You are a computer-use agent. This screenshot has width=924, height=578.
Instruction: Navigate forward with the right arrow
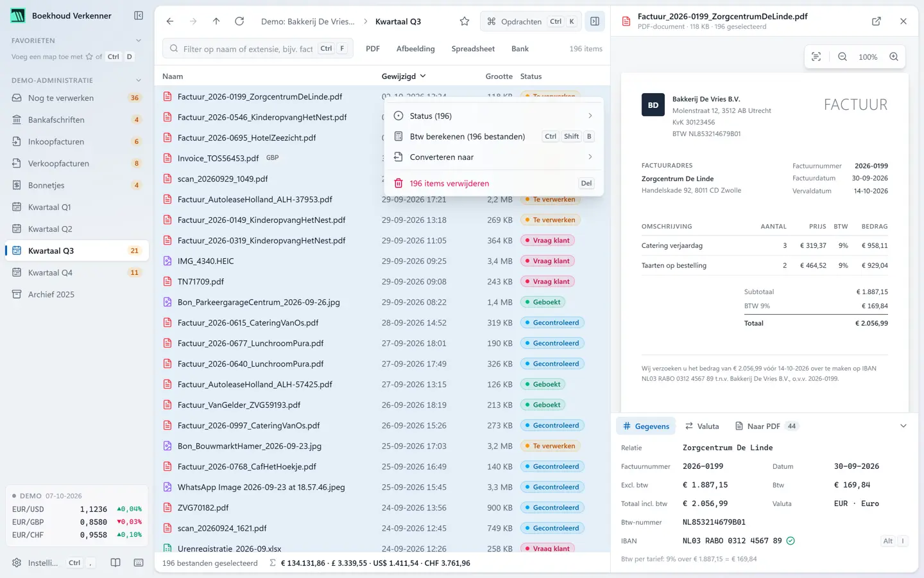coord(193,21)
